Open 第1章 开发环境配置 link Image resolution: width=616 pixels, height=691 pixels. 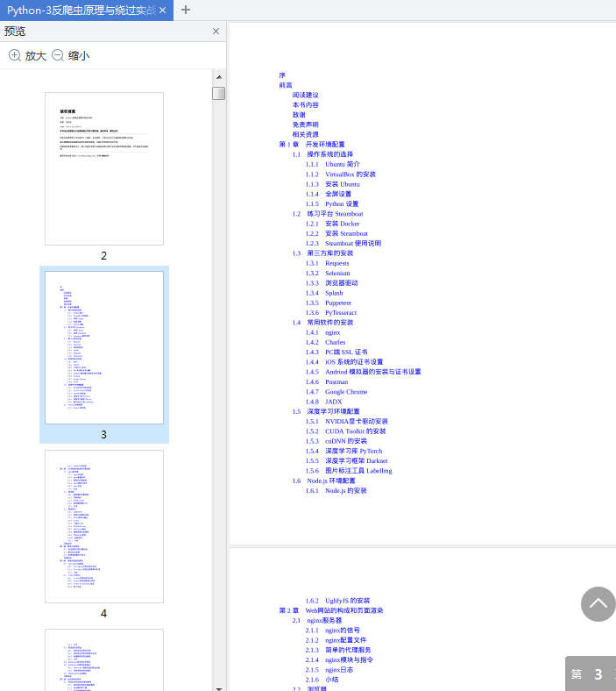point(312,145)
